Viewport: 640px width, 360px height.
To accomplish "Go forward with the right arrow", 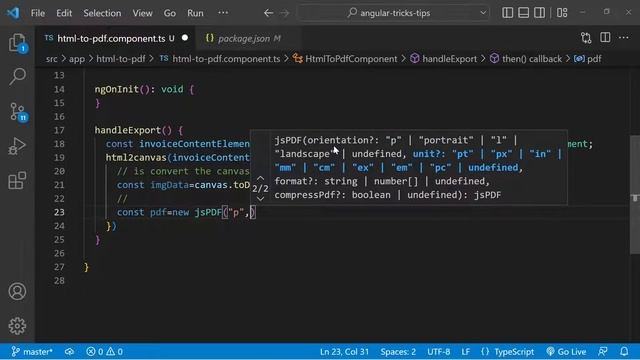I will (x=284, y=13).
